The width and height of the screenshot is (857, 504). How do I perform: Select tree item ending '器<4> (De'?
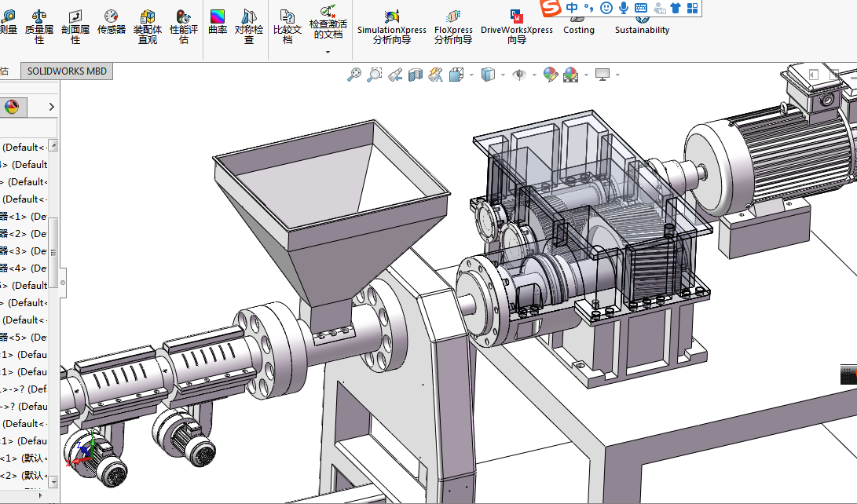pos(24,268)
